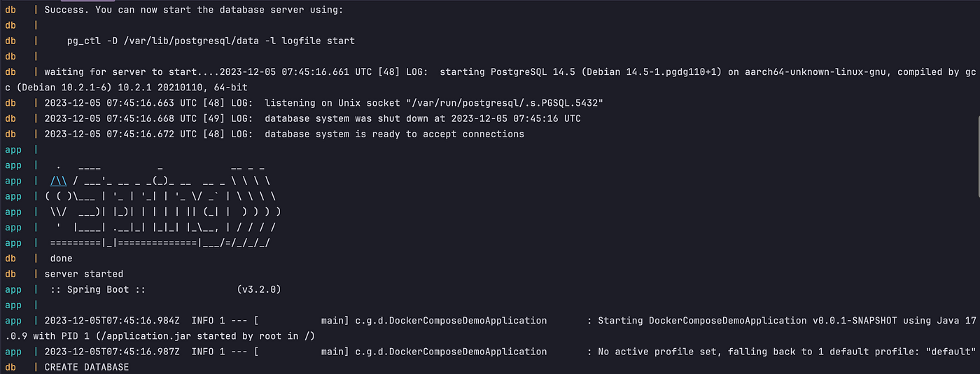Viewport: 980px width, 374px height.
Task: Click the 2023-12-05T07:45:16.984Z timestamp
Action: pos(112,320)
